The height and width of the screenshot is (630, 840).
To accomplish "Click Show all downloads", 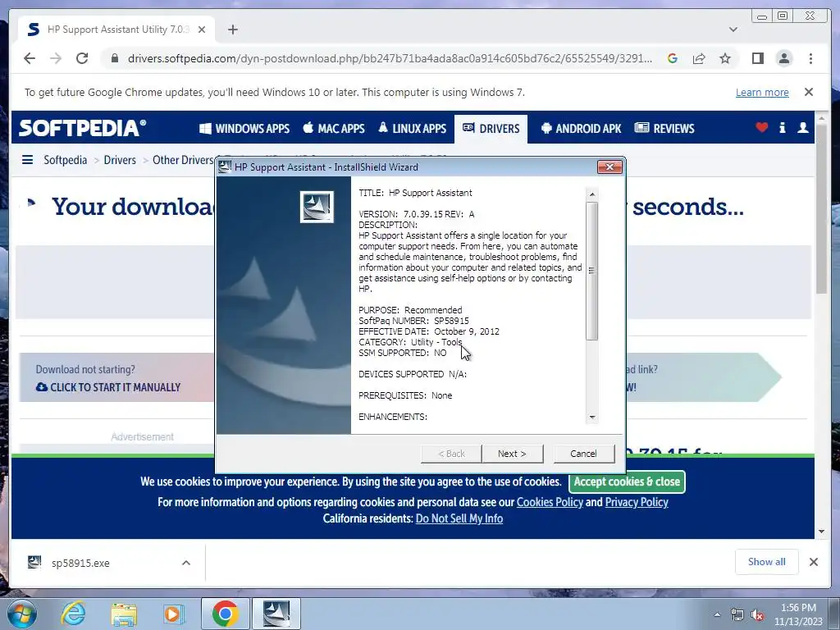I will click(767, 562).
